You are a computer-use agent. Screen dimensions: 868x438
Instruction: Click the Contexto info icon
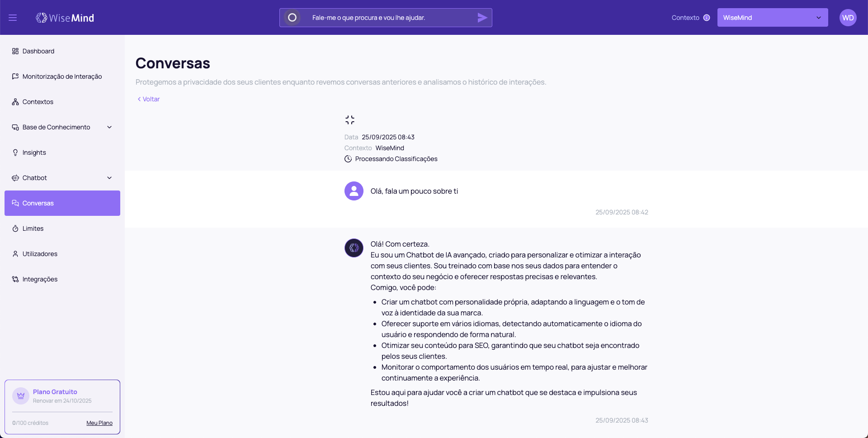click(x=707, y=18)
